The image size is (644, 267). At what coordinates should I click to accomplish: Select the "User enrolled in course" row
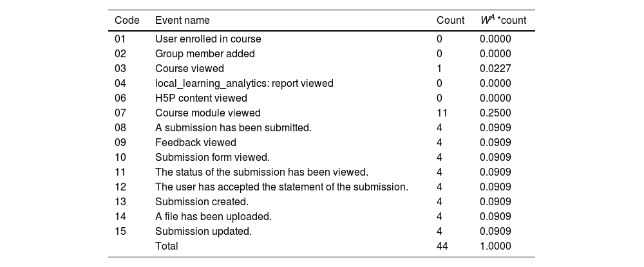(x=208, y=39)
